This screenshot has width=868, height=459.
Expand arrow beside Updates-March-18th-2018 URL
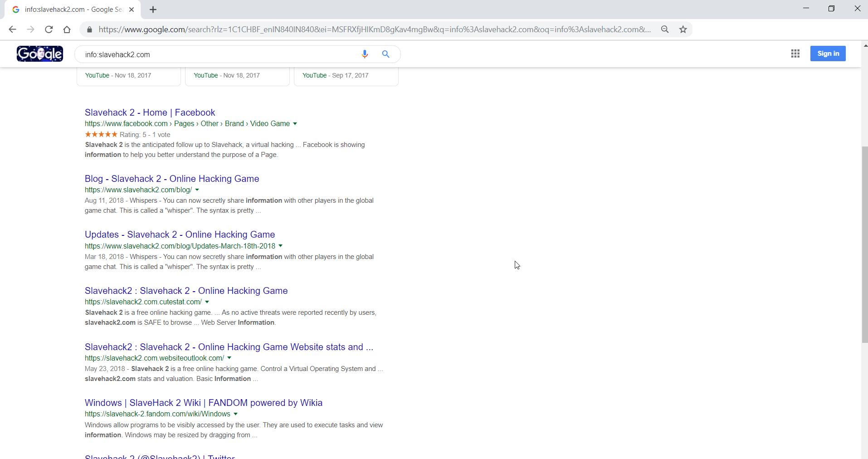click(x=281, y=246)
